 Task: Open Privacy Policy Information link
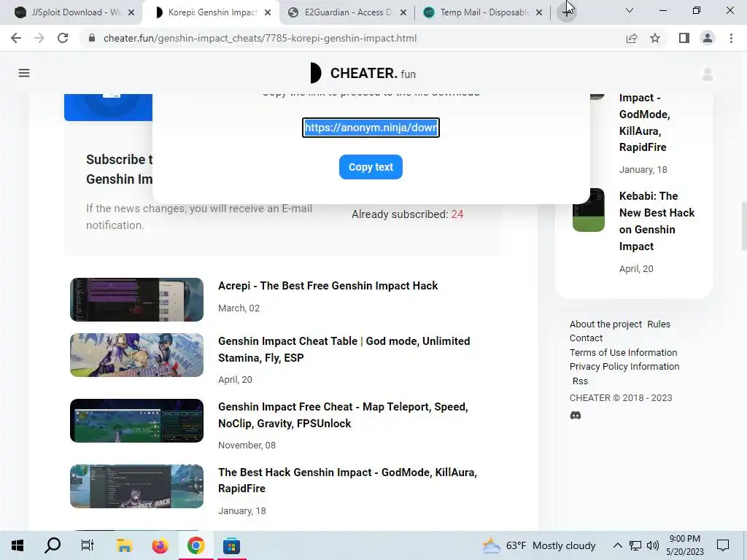point(624,367)
